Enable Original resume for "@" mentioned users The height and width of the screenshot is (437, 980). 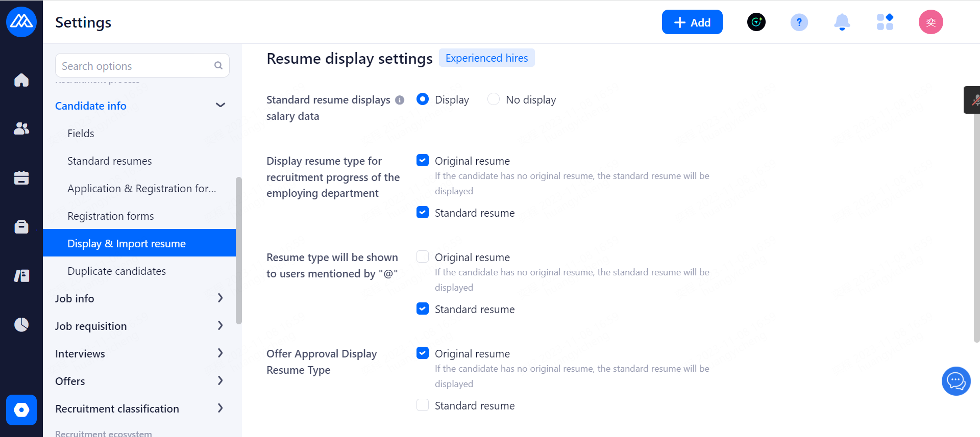(423, 257)
